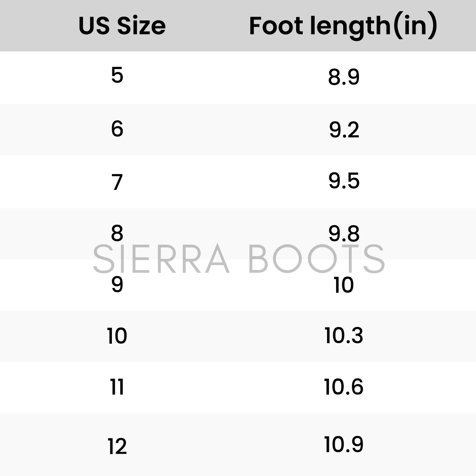Click the 10.9 foot length value
This screenshot has height=476, width=476.
point(344,445)
